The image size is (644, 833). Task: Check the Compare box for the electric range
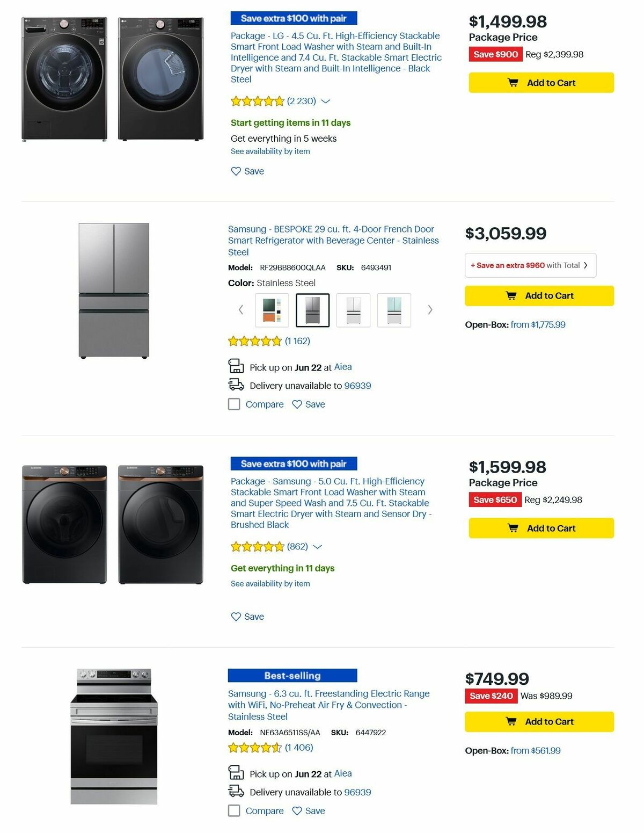click(x=234, y=810)
